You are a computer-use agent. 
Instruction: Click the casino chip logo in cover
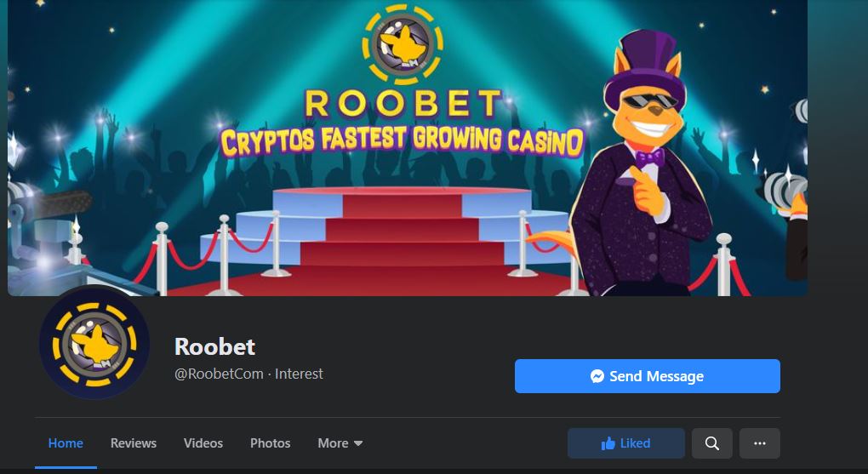[403, 43]
